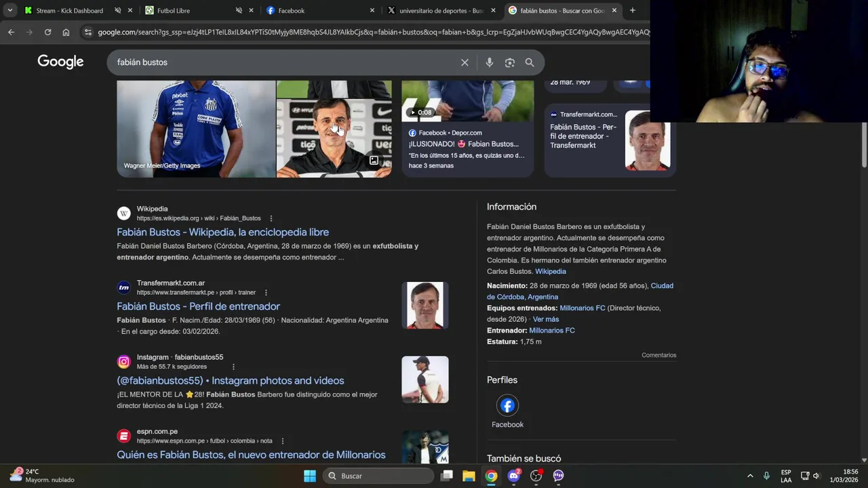Click the Instagram favicon icon
The width and height of the screenshot is (868, 488).
[123, 362]
